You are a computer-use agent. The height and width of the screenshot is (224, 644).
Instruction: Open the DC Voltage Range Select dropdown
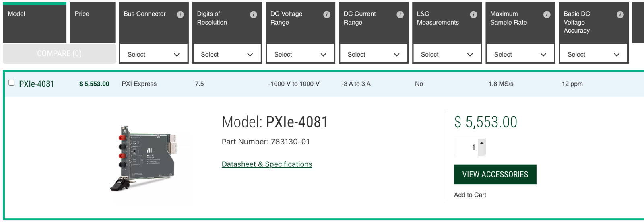coord(300,54)
